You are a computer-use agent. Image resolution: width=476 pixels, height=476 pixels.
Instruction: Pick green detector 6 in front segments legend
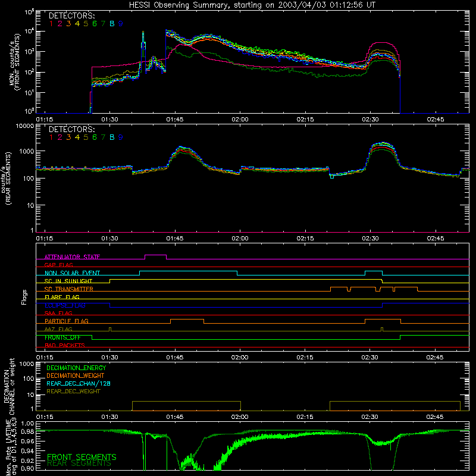[95, 24]
